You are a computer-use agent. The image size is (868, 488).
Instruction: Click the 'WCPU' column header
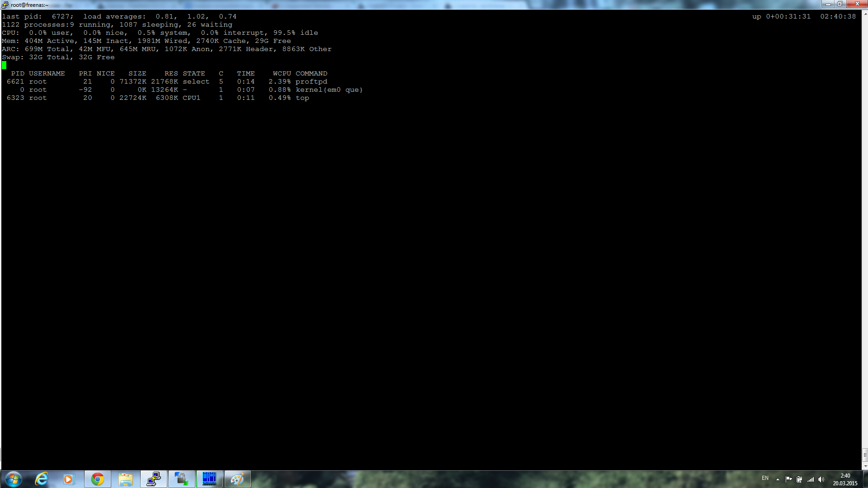point(282,74)
